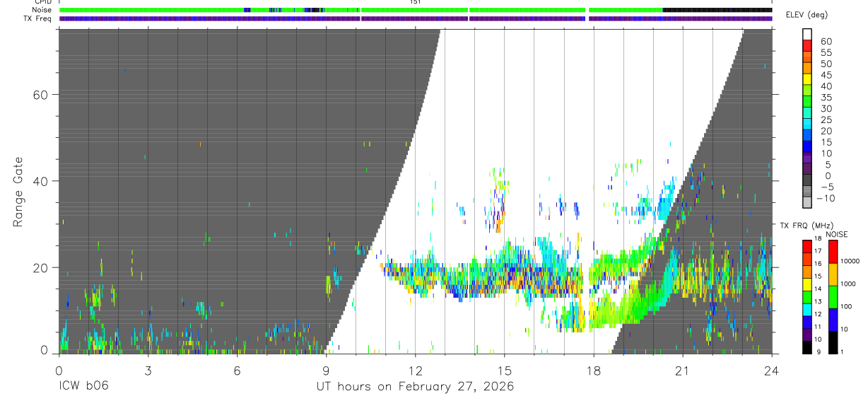Viewport: 868px width, 401px height.
Task: Click the Range Gate axis label
Action: pos(18,192)
